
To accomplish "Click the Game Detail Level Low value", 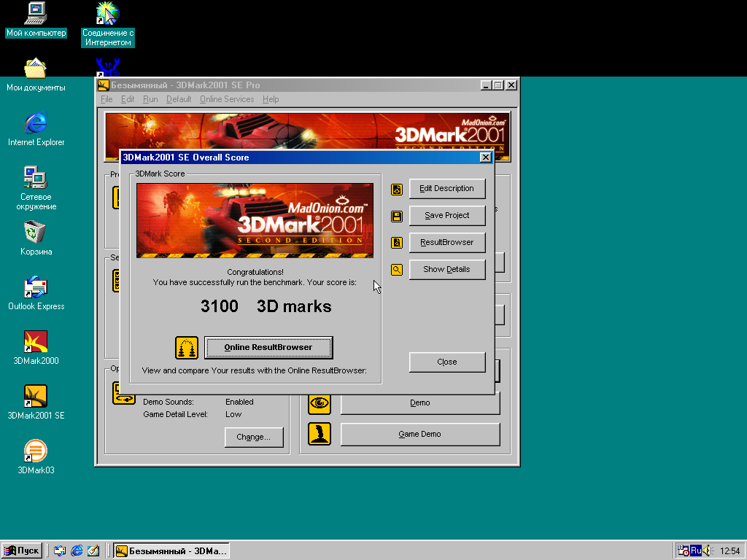I will 233,414.
